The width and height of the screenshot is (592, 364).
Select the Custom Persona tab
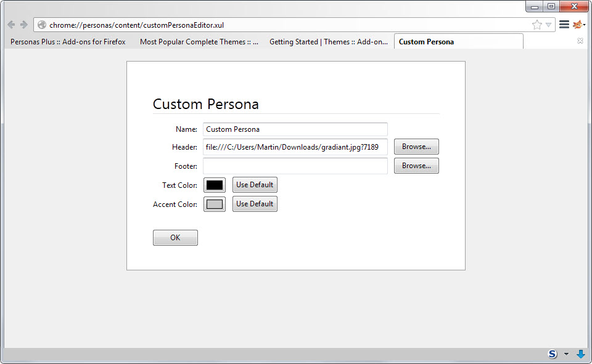click(459, 41)
